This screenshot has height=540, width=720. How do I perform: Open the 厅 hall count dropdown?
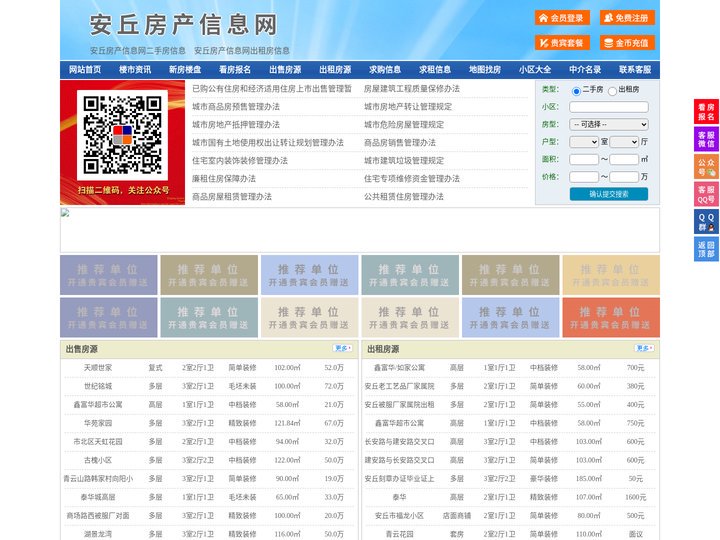click(x=624, y=142)
